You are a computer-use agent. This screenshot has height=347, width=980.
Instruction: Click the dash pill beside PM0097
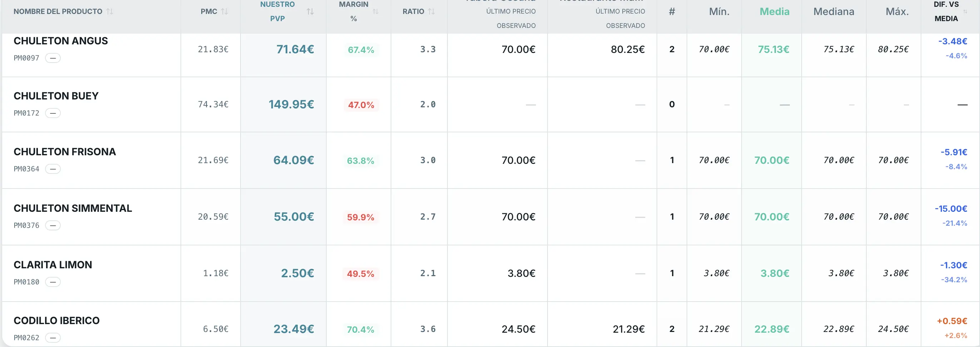[x=53, y=58]
